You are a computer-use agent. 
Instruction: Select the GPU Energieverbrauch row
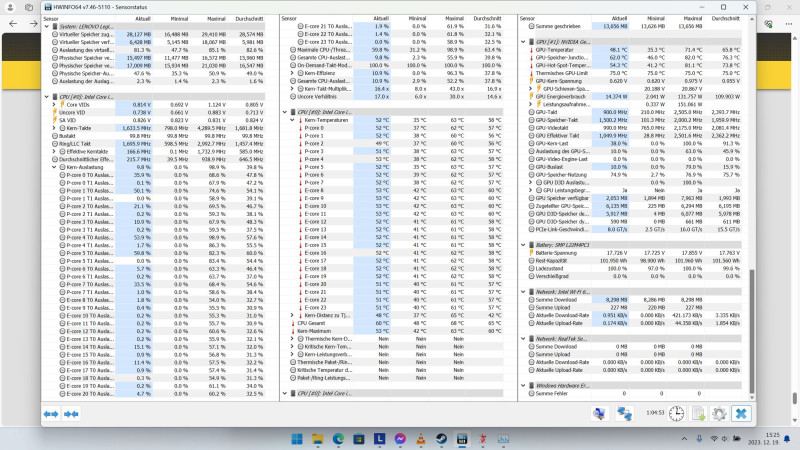coord(633,96)
